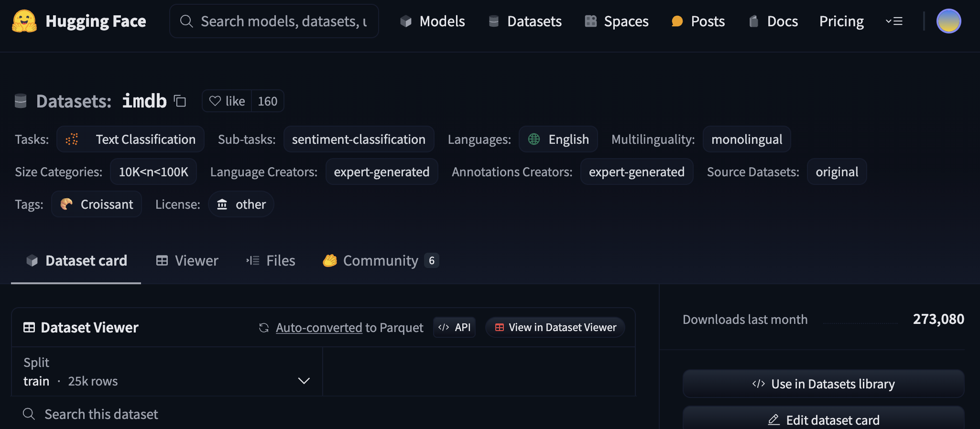
Task: Click the globe icon beside English
Action: (534, 139)
